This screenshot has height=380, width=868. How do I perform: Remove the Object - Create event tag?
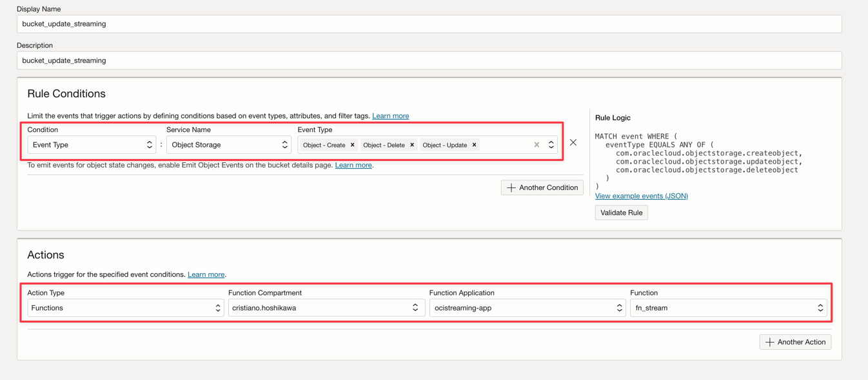353,145
